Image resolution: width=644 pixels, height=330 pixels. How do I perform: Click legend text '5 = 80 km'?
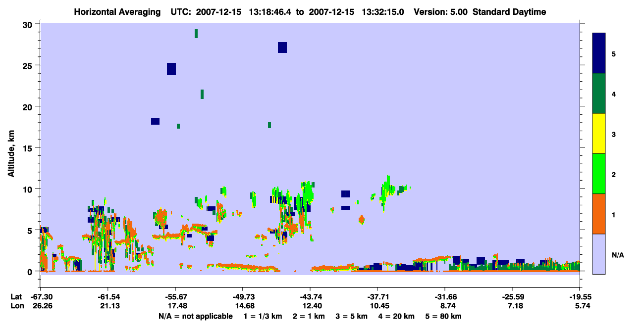[443, 316]
